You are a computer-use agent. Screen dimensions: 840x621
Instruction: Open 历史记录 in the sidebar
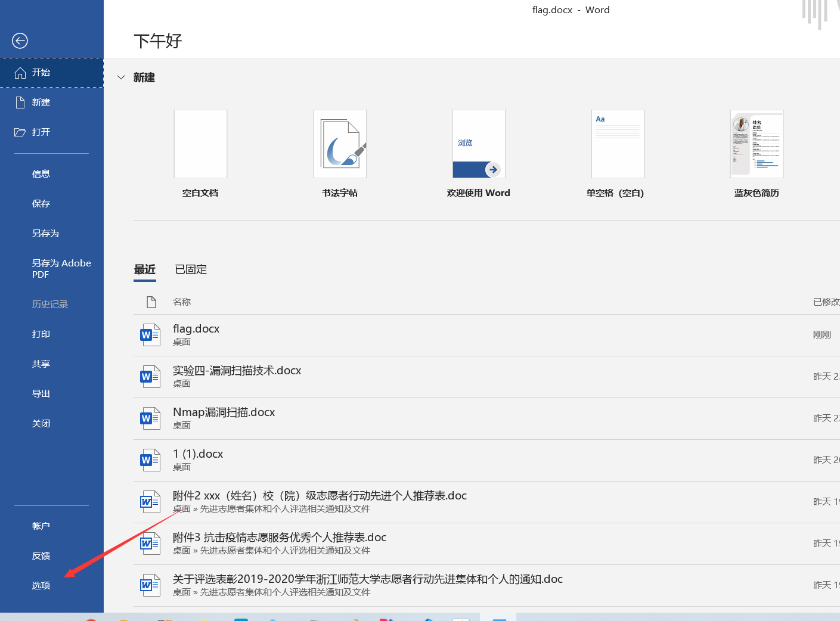coord(50,305)
